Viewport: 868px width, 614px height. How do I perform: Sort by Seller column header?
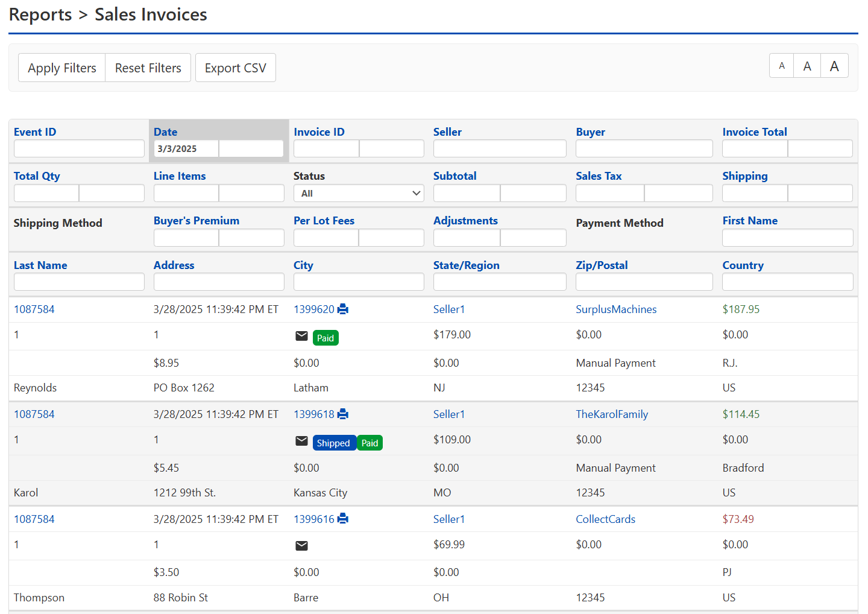tap(447, 132)
